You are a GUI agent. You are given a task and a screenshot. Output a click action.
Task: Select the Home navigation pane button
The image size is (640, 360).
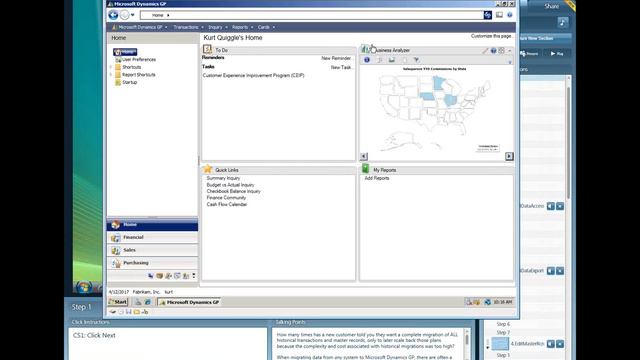click(152, 225)
